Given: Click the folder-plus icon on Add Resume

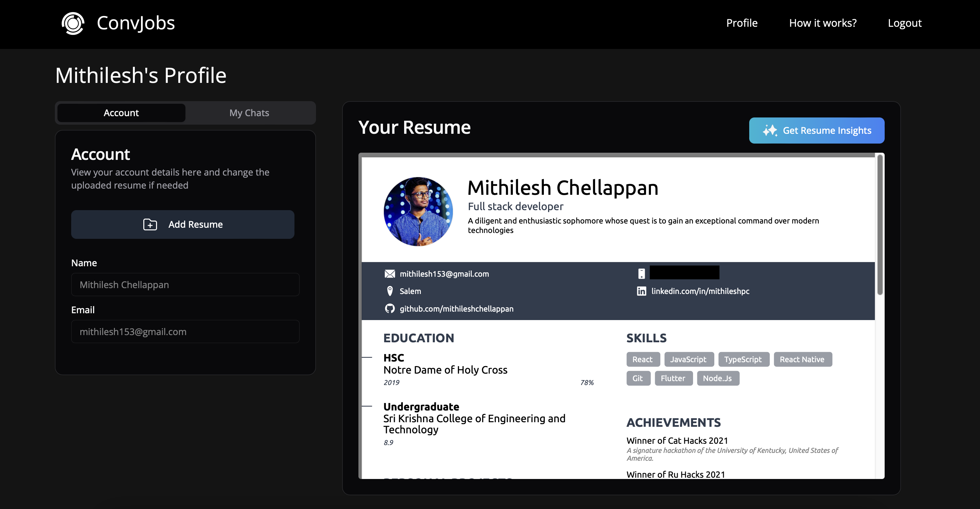Looking at the screenshot, I should tap(150, 224).
